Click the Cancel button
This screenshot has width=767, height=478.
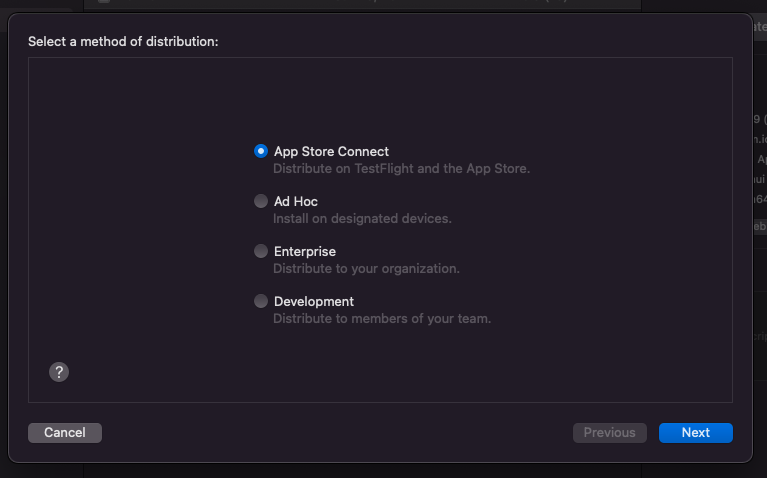(x=65, y=433)
